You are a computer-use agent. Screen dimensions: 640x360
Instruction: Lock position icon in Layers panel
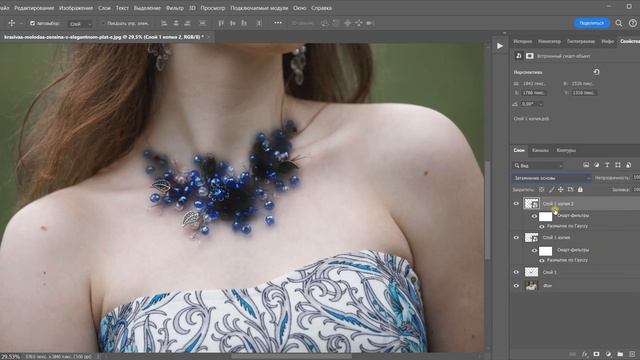coord(561,189)
